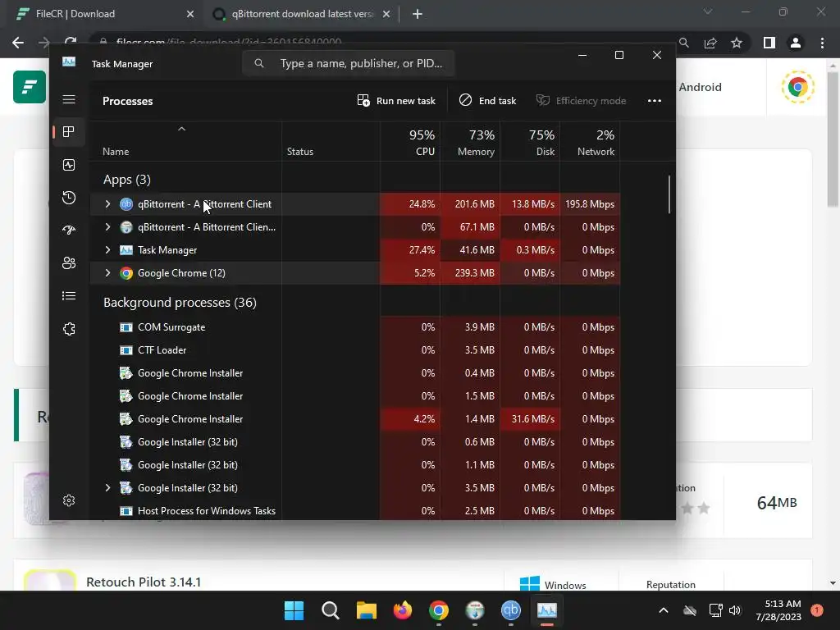Switch to qBittorrent download latest version tab

click(x=302, y=14)
